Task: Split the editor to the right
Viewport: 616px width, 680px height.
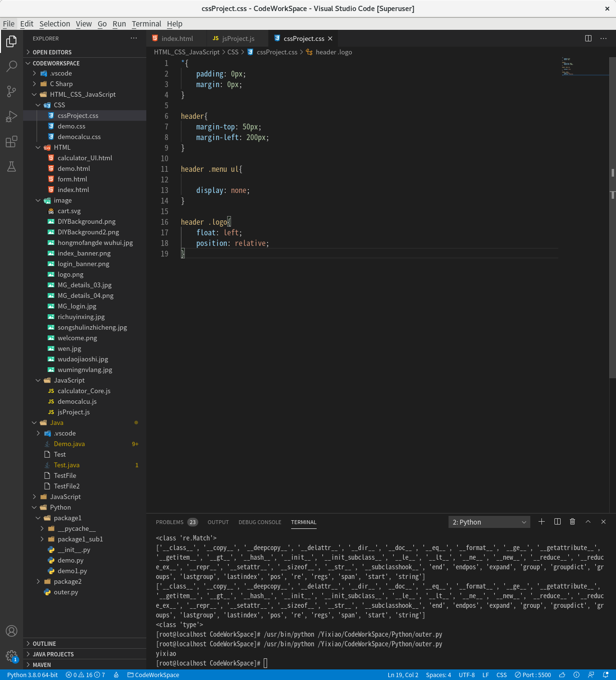Action: (x=588, y=38)
